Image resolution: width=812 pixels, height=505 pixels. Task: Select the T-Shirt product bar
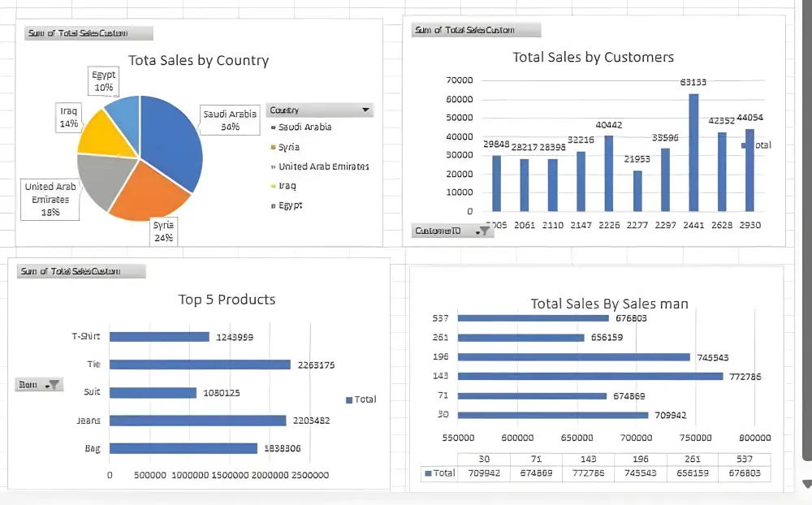coord(159,337)
